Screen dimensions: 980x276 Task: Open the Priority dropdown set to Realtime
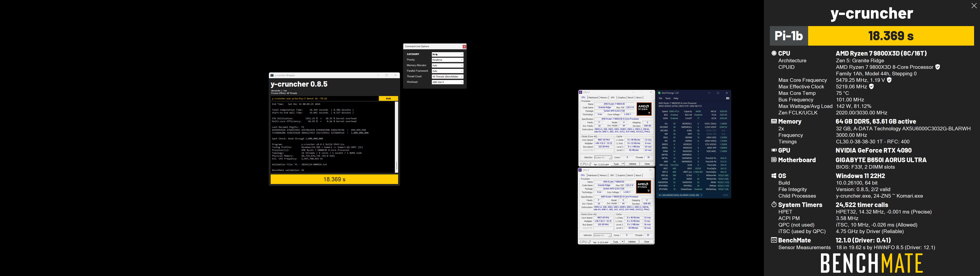click(x=447, y=60)
